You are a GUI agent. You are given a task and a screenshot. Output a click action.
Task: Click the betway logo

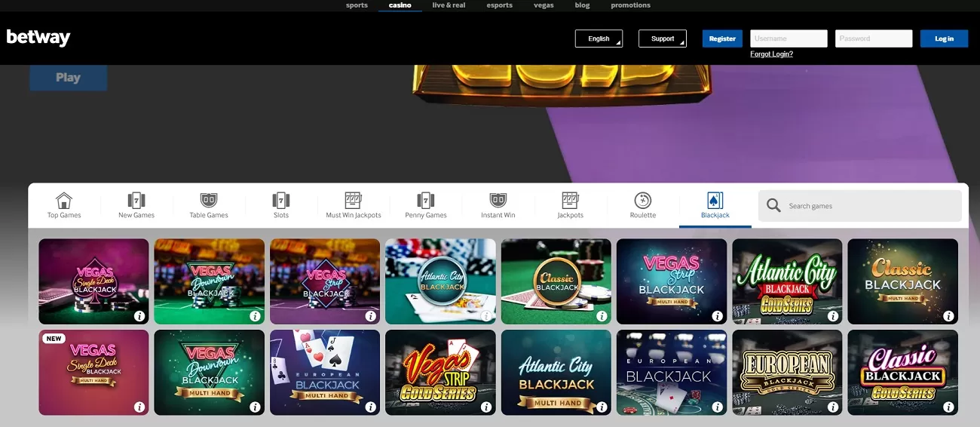tap(38, 37)
